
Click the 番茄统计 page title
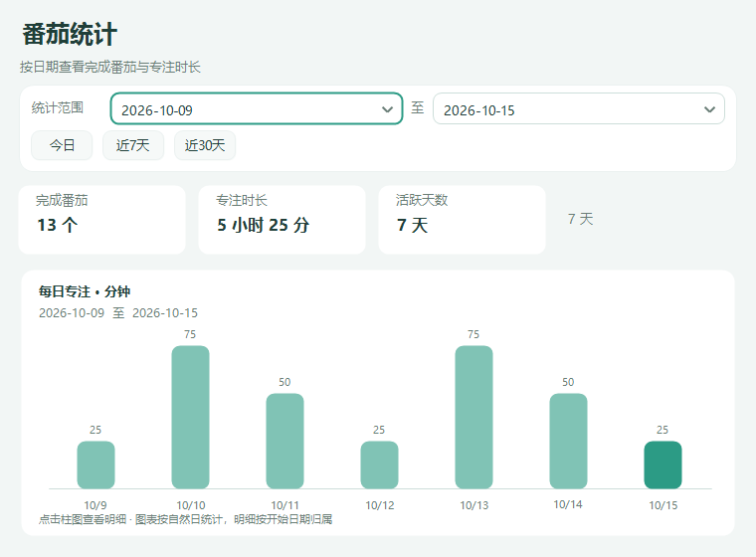point(70,34)
